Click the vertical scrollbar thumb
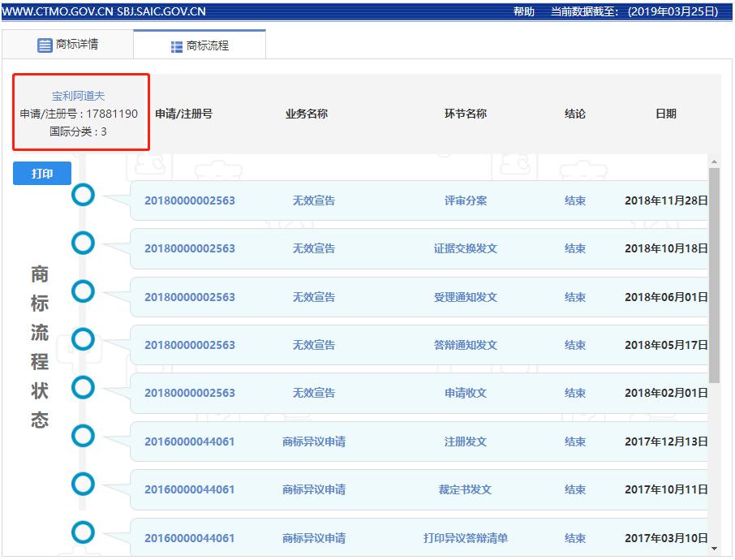The width and height of the screenshot is (735, 560). click(714, 276)
